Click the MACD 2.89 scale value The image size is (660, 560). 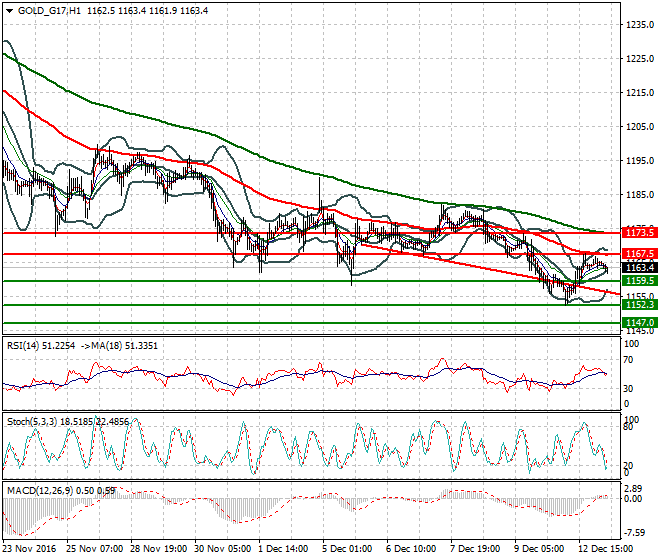click(x=633, y=489)
